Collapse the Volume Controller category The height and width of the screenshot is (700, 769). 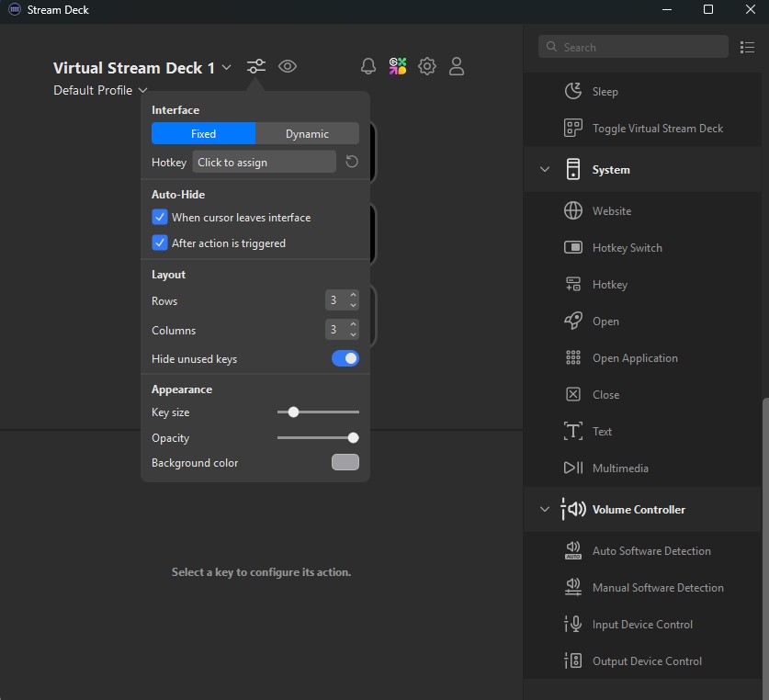[545, 510]
